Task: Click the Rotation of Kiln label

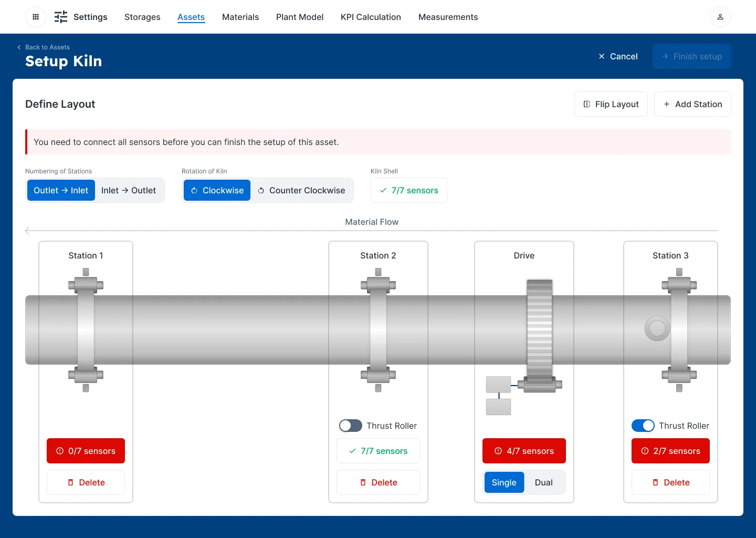Action: (x=204, y=171)
